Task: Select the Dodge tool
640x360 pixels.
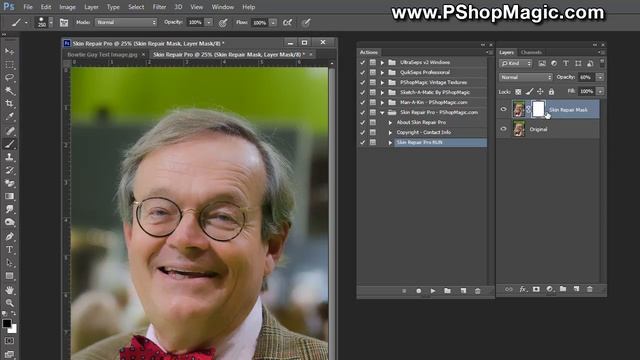Action: pos(9,222)
